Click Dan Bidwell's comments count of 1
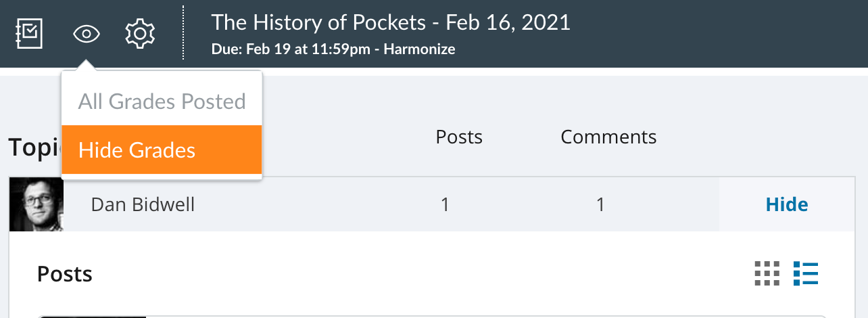This screenshot has height=318, width=868. (x=600, y=204)
